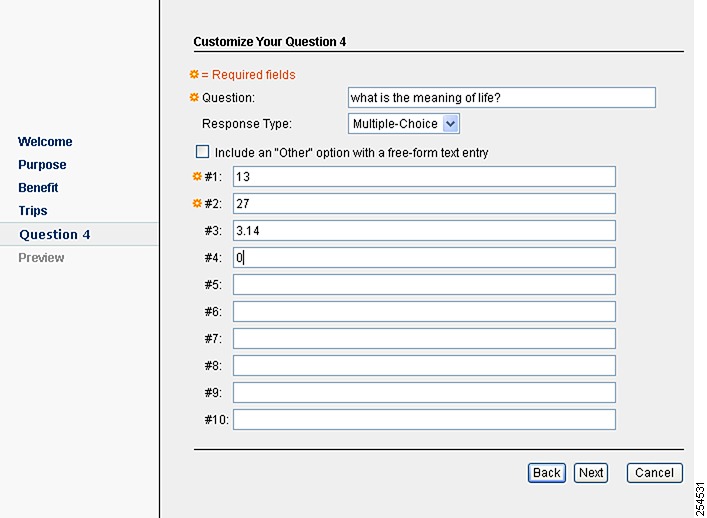
Task: Click the empty #5 answer field
Action: [x=424, y=284]
